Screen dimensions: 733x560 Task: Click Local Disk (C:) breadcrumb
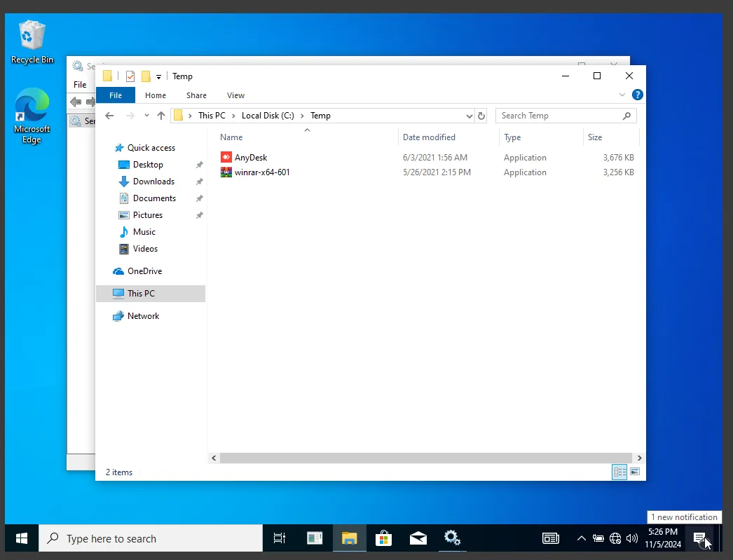click(268, 116)
